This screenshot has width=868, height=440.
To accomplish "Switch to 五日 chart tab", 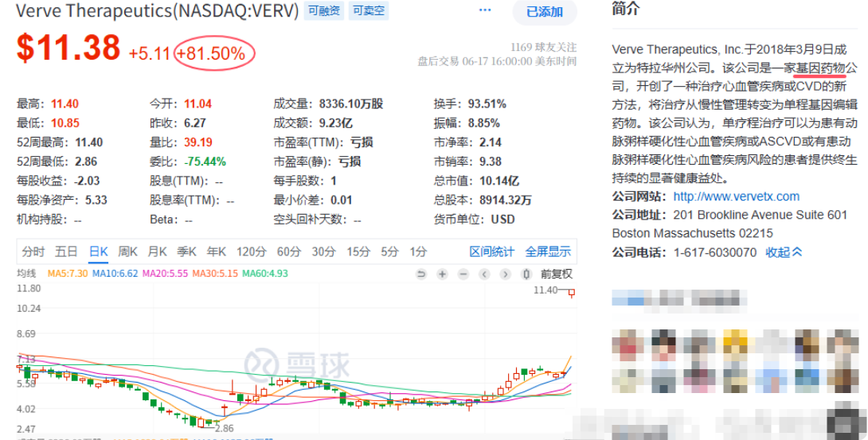I will [x=66, y=252].
